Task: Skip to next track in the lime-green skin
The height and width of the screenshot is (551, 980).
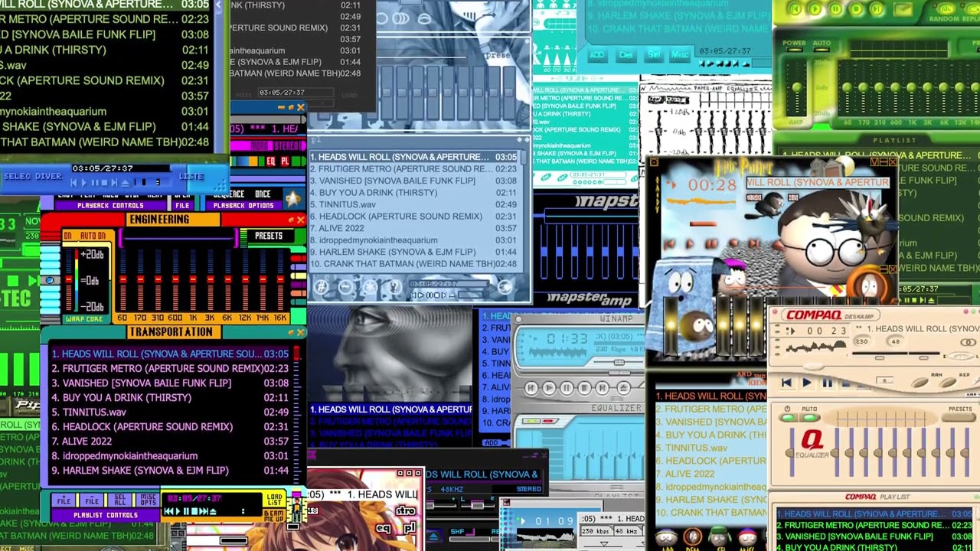Action: [877, 10]
